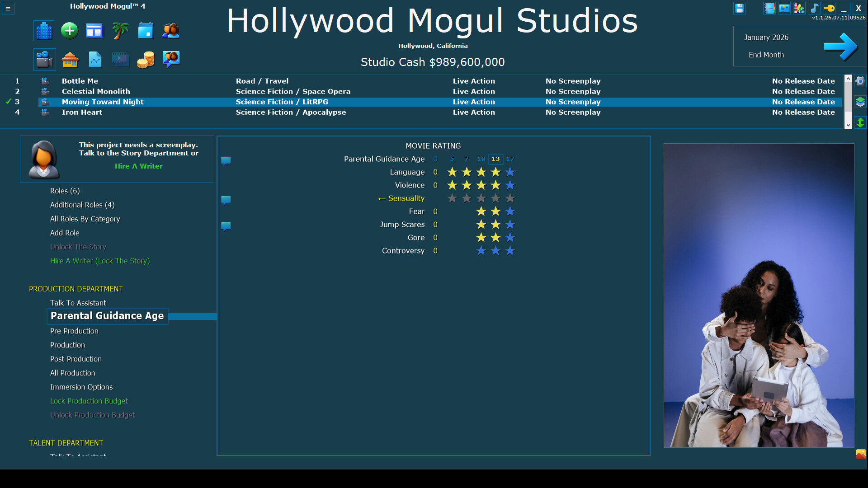Image resolution: width=868 pixels, height=488 pixels.
Task: Click comment bubble beside Parental Guidance Age
Action: pyautogui.click(x=226, y=161)
